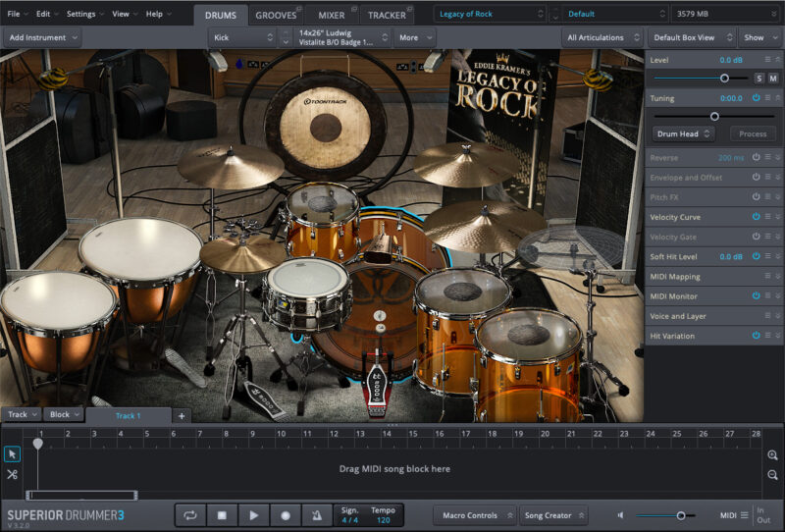Open the All Articulations dropdown

tap(602, 37)
